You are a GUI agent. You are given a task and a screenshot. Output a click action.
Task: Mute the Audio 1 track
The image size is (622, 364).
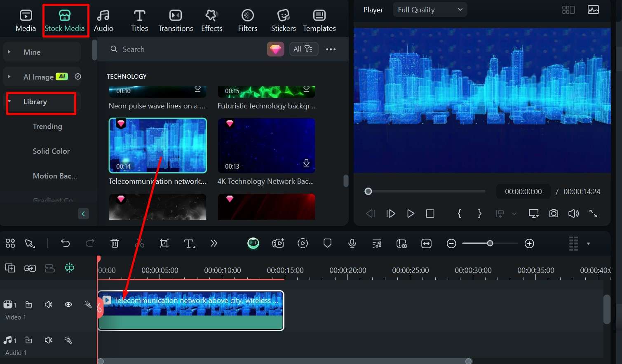(49, 341)
